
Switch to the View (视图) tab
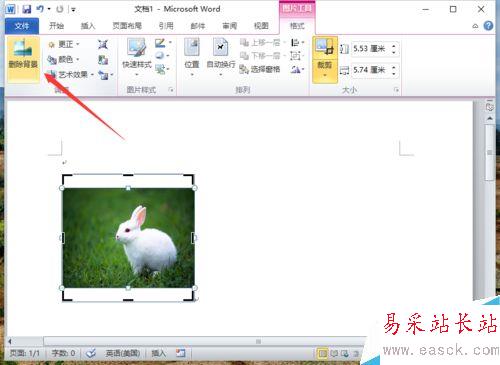tap(261, 26)
